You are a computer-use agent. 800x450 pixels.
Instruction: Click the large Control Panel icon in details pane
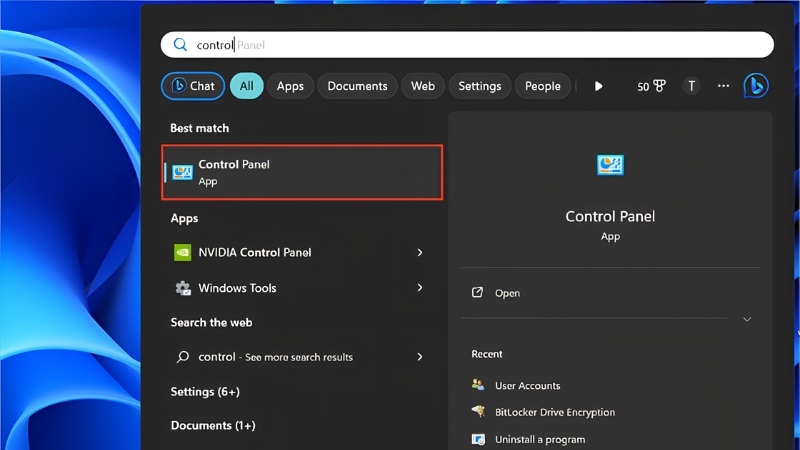(610, 165)
